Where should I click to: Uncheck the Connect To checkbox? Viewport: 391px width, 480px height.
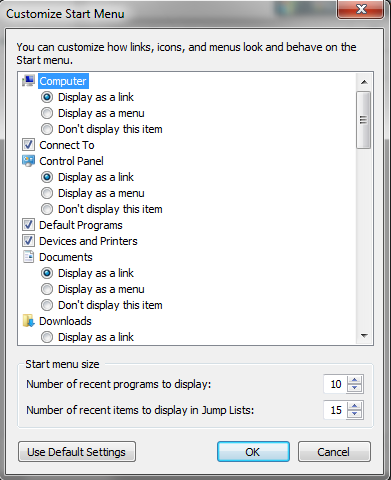(28, 145)
